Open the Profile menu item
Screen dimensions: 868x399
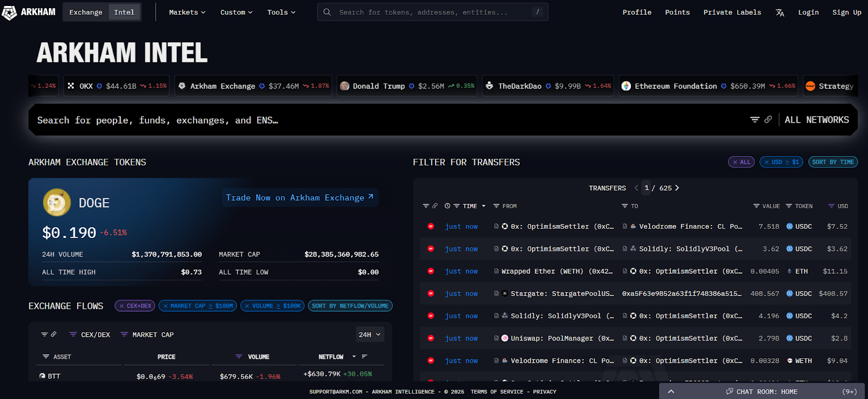(637, 12)
